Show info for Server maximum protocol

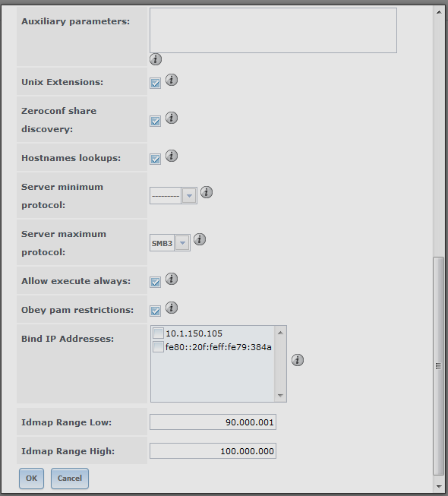click(x=200, y=239)
